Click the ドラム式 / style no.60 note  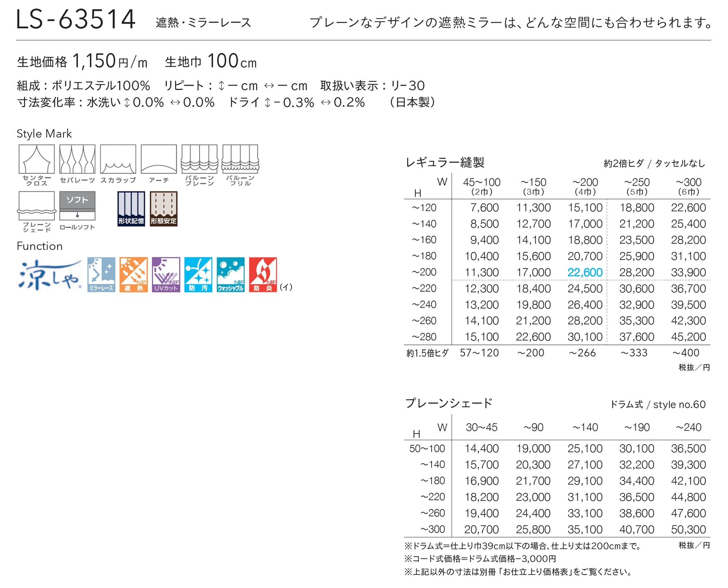pyautogui.click(x=658, y=405)
